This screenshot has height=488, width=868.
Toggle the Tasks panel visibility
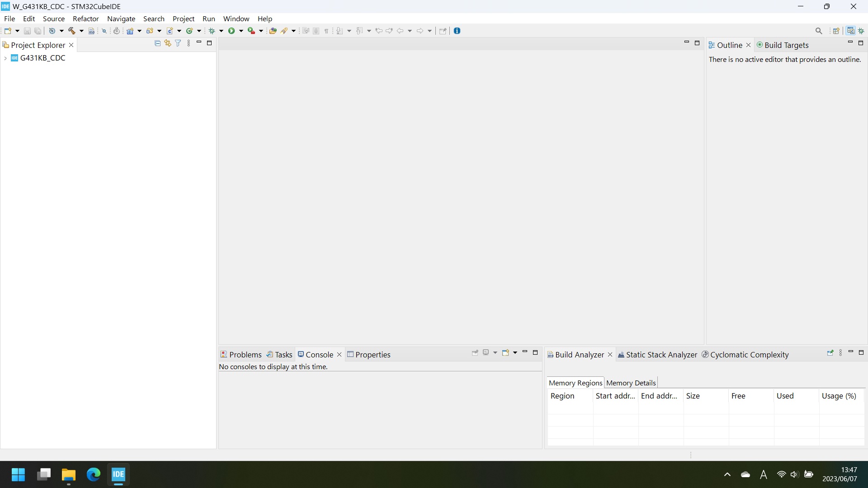[x=283, y=354]
